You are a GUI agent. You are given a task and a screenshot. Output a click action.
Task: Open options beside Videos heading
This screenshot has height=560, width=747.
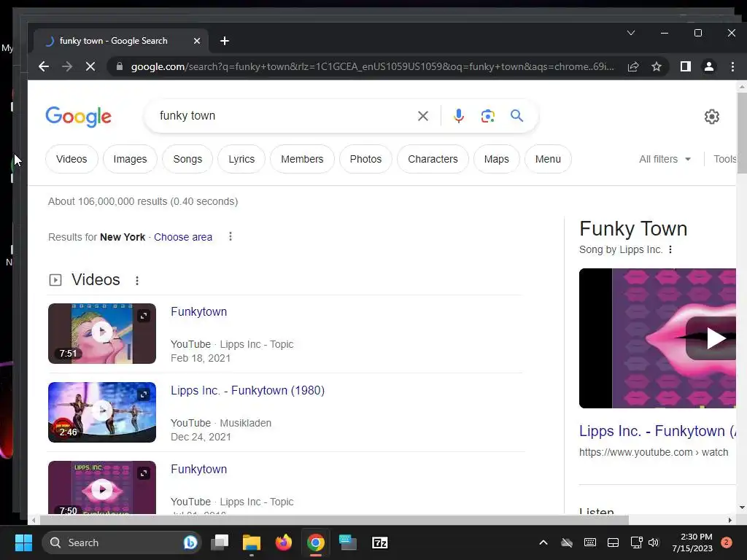(x=137, y=281)
